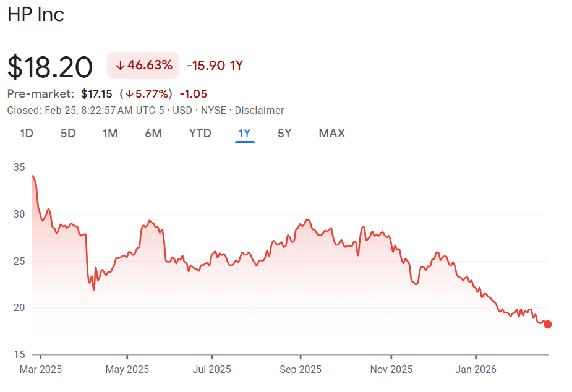The height and width of the screenshot is (392, 572).
Task: Click the $17.15 pre-market price
Action: [96, 94]
